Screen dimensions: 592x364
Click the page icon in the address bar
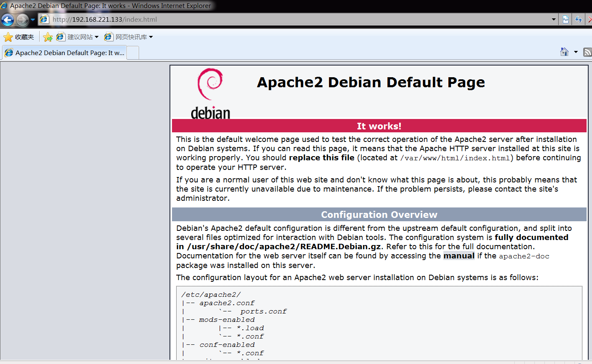(x=44, y=19)
